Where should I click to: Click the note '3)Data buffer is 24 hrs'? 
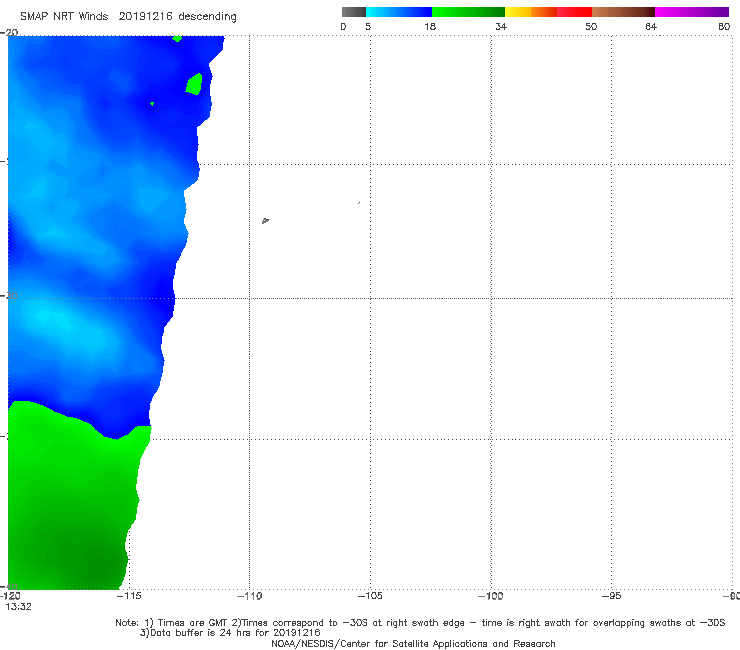point(230,633)
